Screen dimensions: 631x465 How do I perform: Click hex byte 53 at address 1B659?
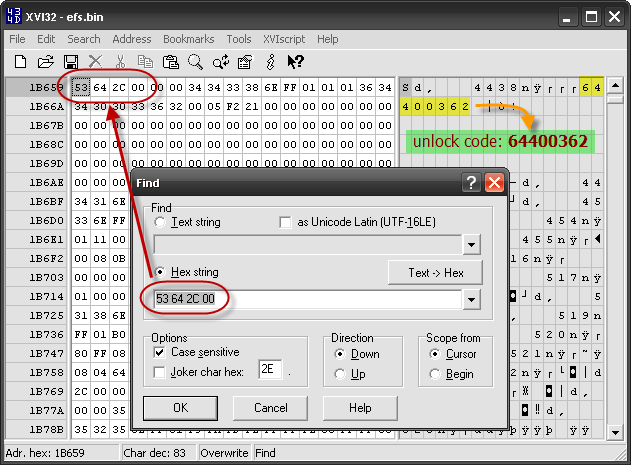[81, 87]
